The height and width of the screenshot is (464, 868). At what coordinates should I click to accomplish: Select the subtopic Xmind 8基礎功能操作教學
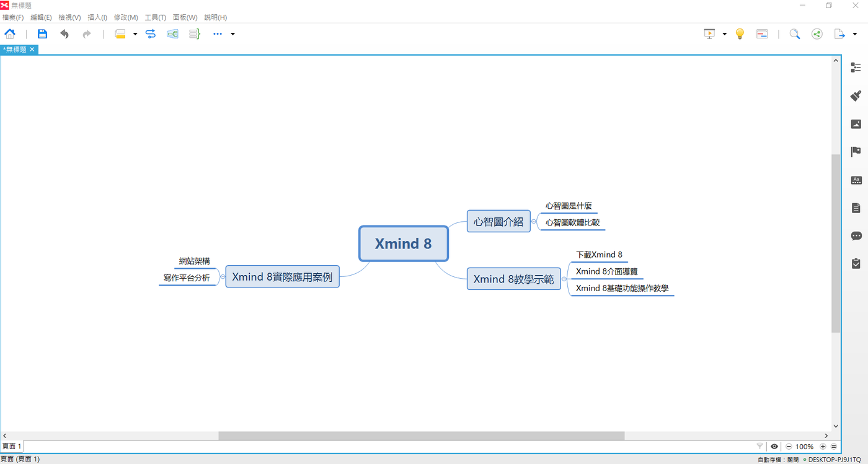pos(622,288)
